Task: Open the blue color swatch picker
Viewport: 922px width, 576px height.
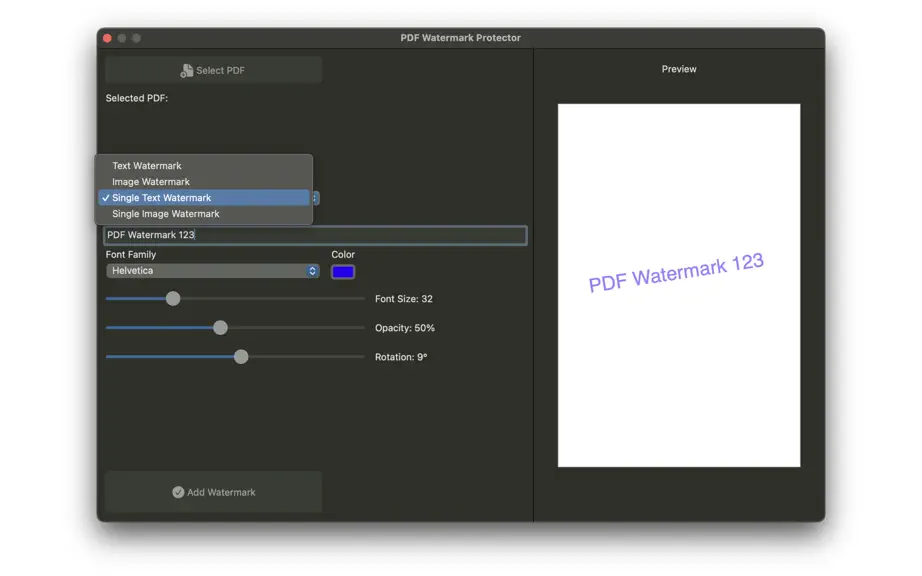Action: click(x=343, y=272)
